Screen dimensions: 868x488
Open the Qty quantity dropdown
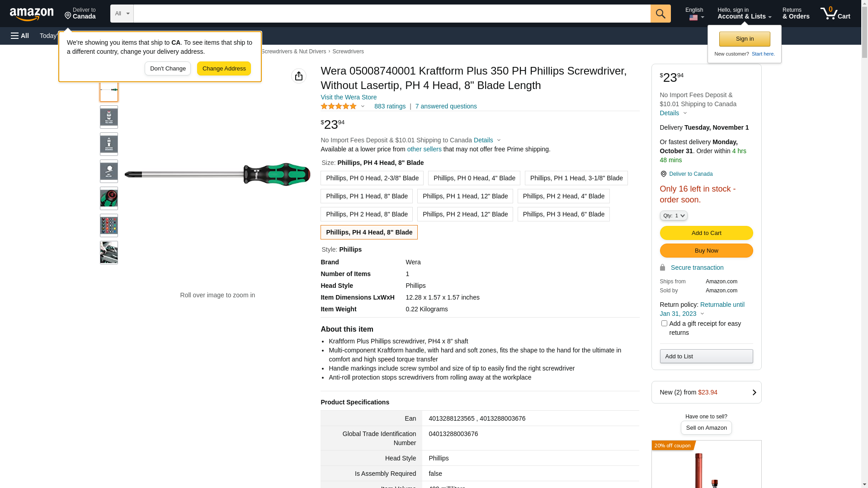(x=674, y=216)
